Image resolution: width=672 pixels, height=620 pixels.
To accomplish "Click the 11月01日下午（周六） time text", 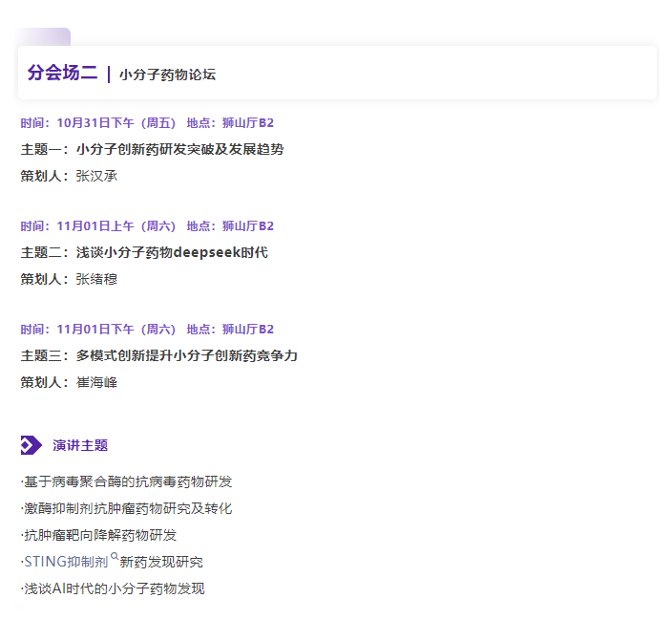I will [116, 330].
